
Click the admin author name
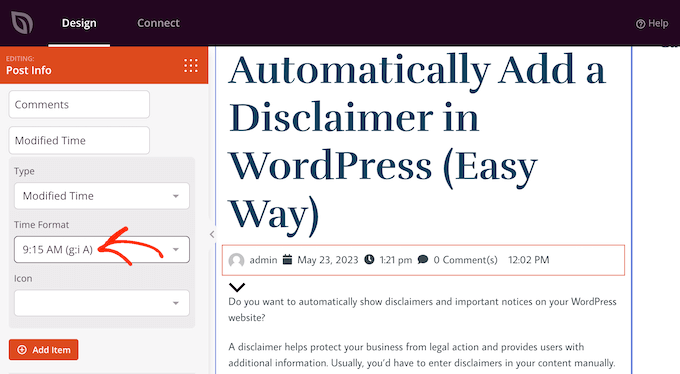[263, 260]
